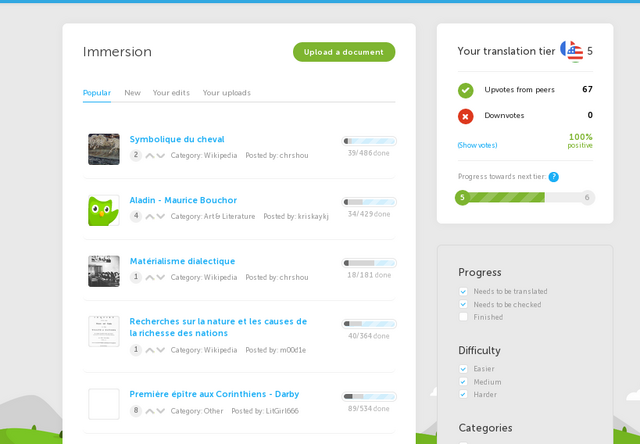Click Symbolique du cheval thumbnail image
640x444 pixels.
104,149
